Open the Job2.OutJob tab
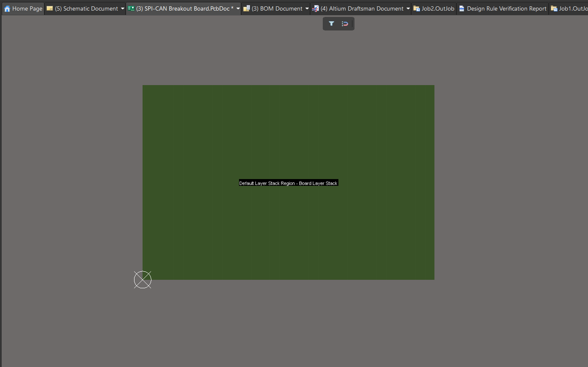Screen dimensions: 588x367 point(434,8)
